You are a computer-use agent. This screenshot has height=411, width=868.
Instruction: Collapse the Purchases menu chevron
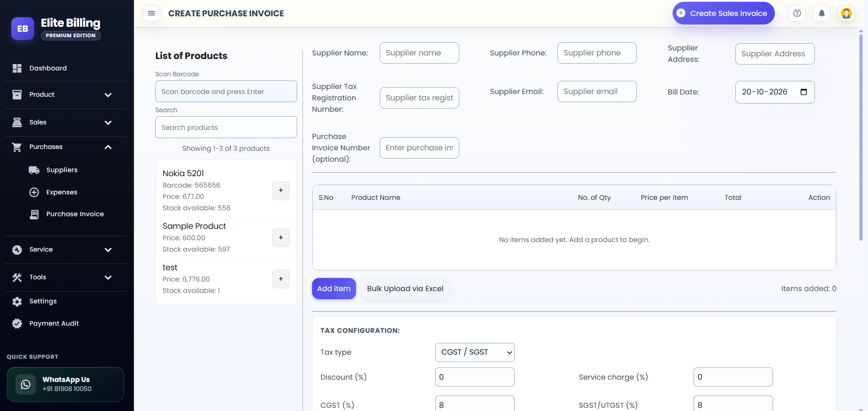coord(108,147)
